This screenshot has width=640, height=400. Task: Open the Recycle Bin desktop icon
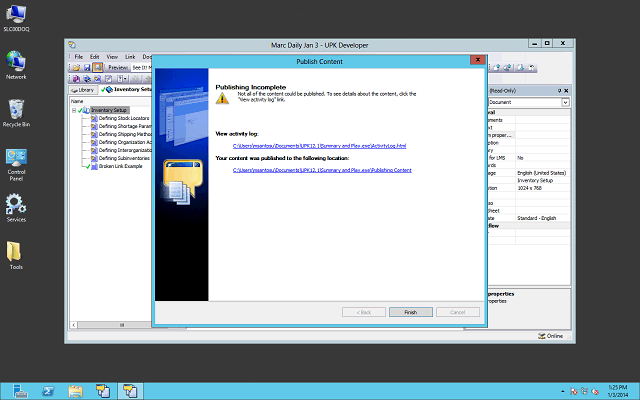click(16, 113)
